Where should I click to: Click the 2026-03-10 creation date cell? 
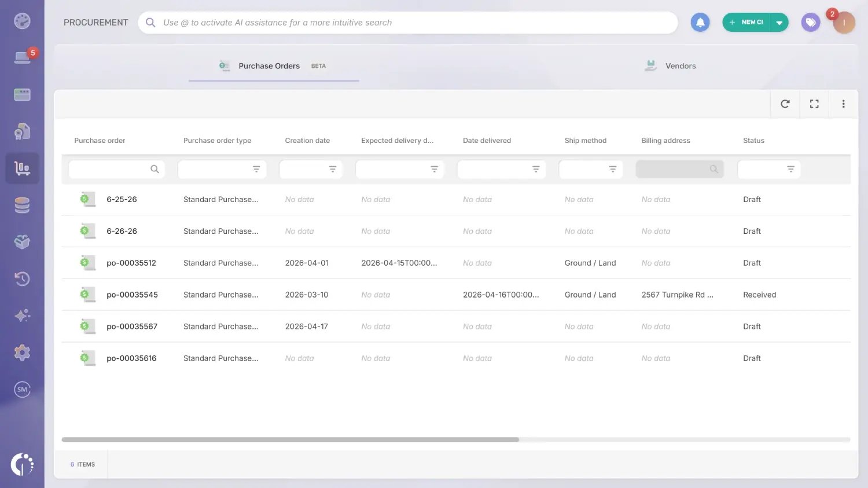click(307, 295)
